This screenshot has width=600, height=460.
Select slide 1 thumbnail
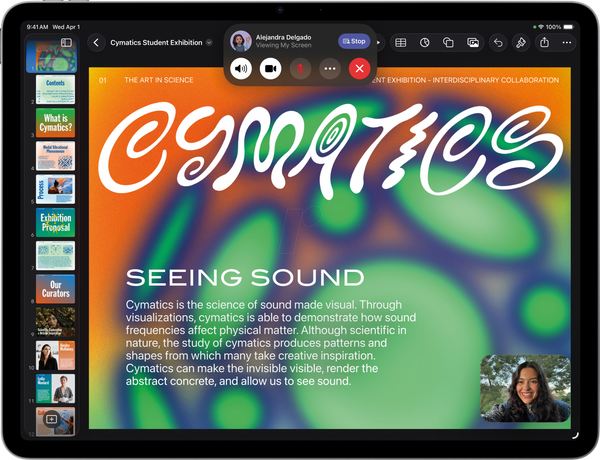click(x=51, y=56)
